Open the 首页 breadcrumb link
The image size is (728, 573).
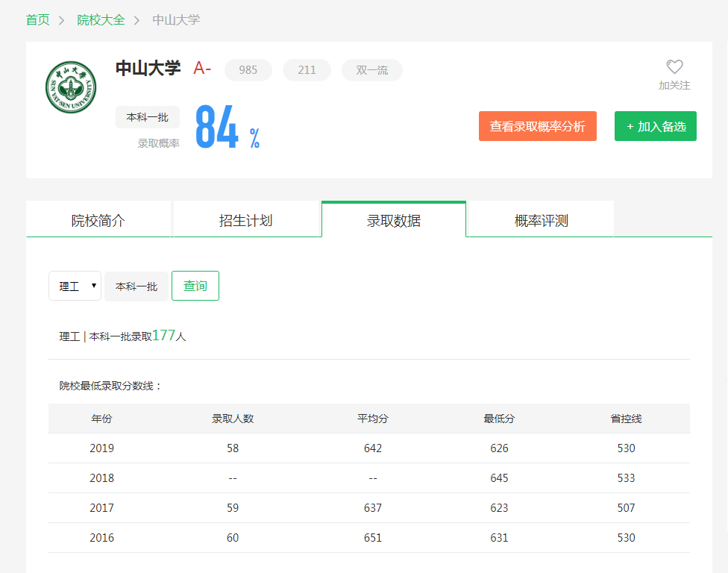coord(37,20)
